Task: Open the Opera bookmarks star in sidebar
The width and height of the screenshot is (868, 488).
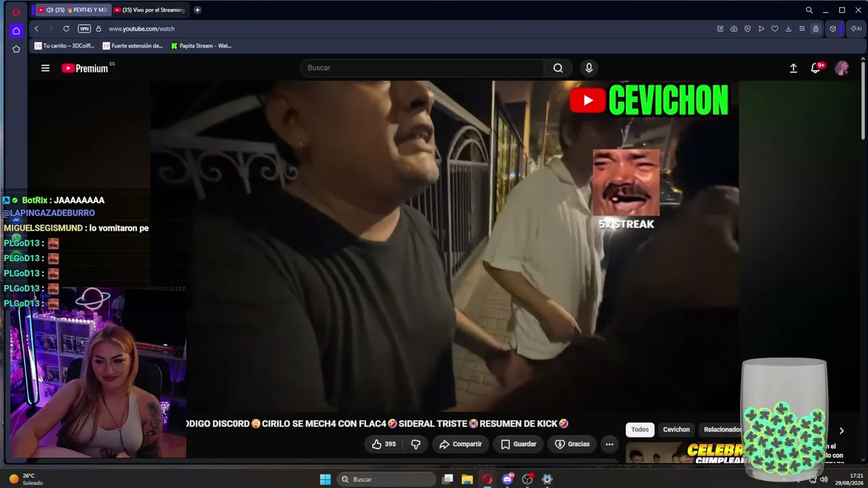Action: (16, 49)
